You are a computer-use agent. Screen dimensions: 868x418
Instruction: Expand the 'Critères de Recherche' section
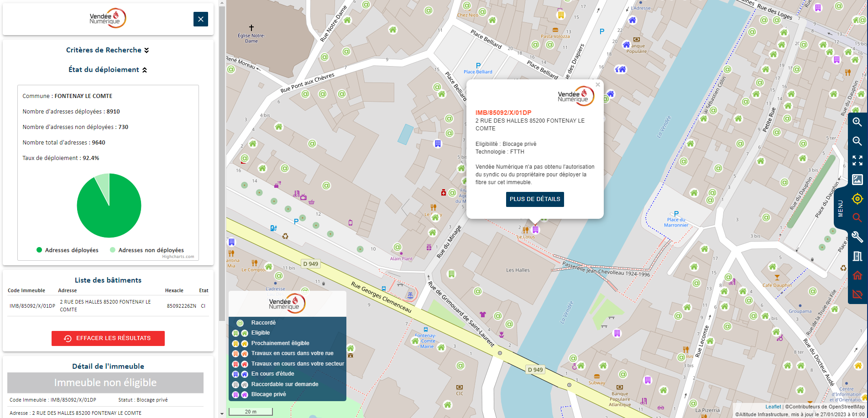108,50
